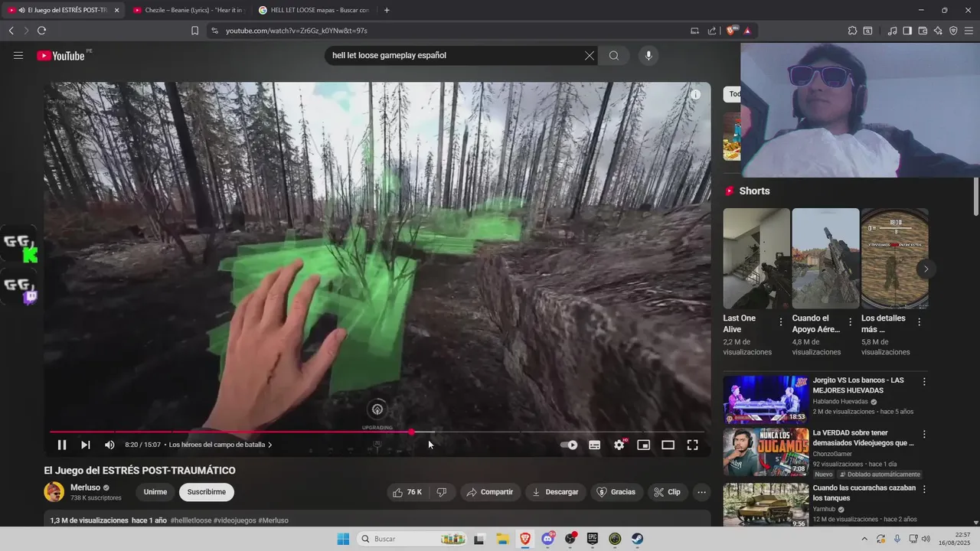The width and height of the screenshot is (980, 551).
Task: Go to the YouTube home logo
Action: pyautogui.click(x=60, y=55)
